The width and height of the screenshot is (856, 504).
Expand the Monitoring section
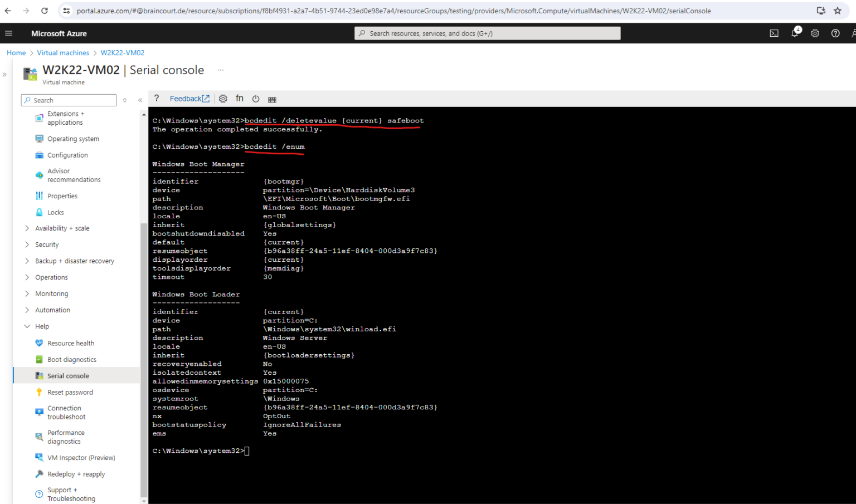pos(51,293)
